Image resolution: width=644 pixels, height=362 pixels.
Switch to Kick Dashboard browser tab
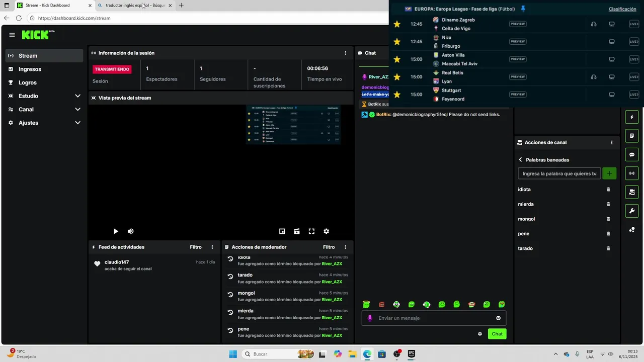(x=55, y=6)
